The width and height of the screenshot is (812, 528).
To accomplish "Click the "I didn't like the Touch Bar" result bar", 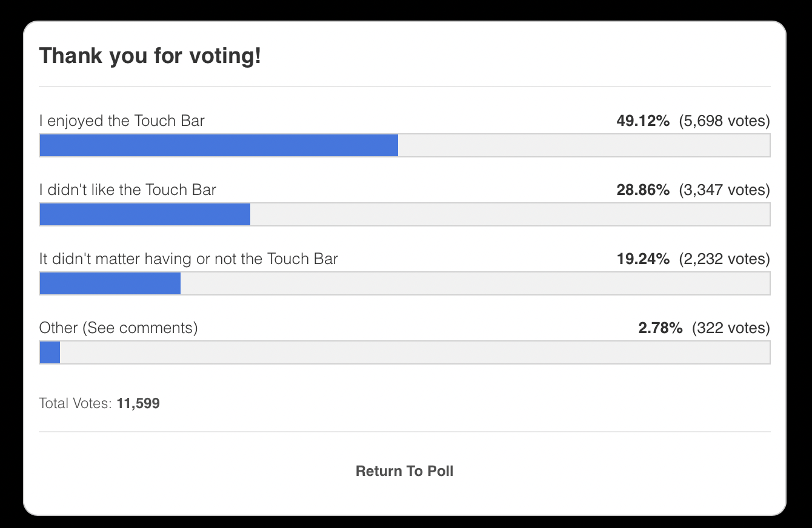I will [x=404, y=214].
